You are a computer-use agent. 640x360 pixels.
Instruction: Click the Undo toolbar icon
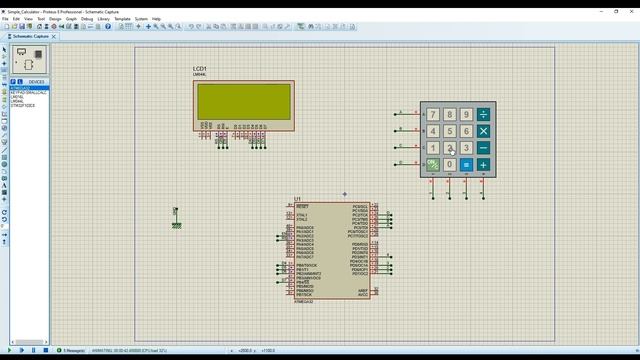click(191, 27)
